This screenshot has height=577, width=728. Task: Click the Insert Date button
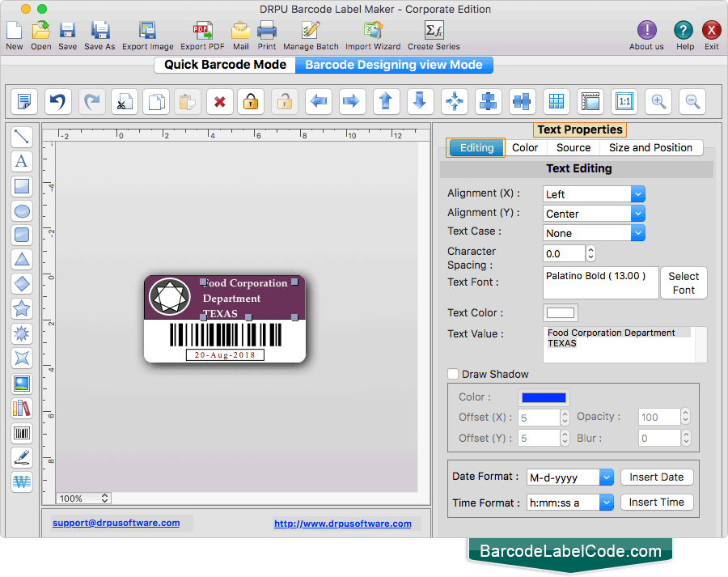(657, 477)
